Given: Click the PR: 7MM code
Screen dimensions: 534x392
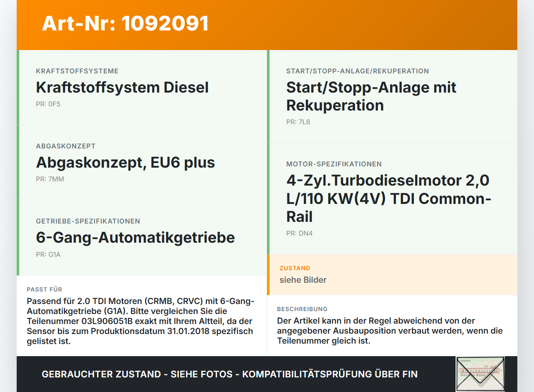Looking at the screenshot, I should point(50,179).
